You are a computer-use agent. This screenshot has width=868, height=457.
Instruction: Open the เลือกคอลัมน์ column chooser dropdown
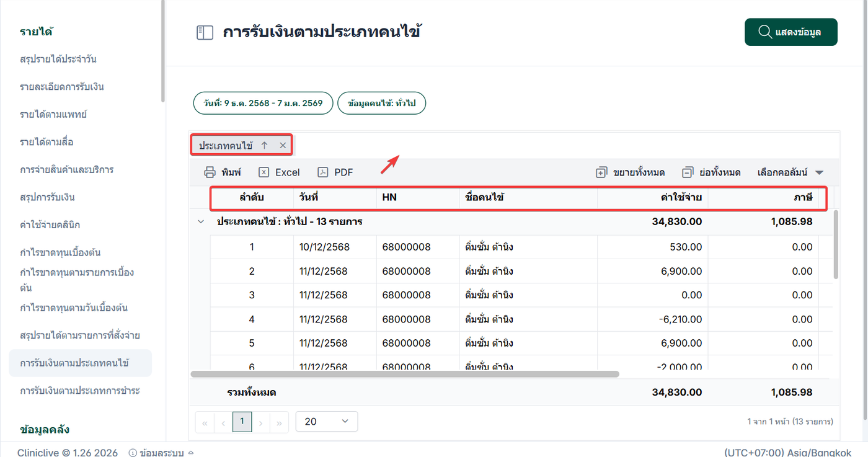790,172
